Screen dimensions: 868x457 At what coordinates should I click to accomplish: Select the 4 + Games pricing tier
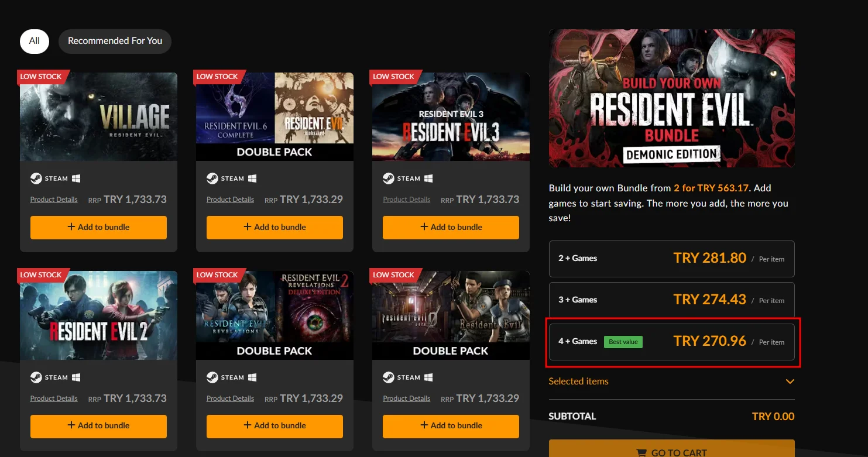point(672,342)
